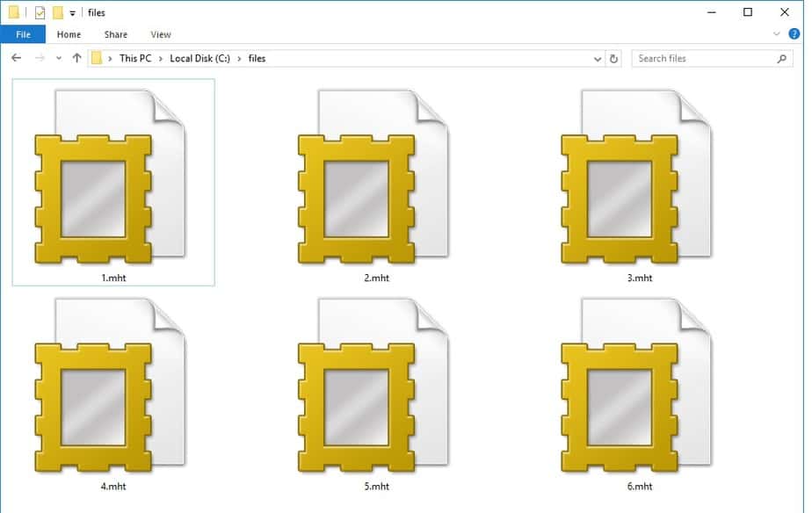Image resolution: width=812 pixels, height=513 pixels.
Task: Maximize the files window
Action: point(748,12)
